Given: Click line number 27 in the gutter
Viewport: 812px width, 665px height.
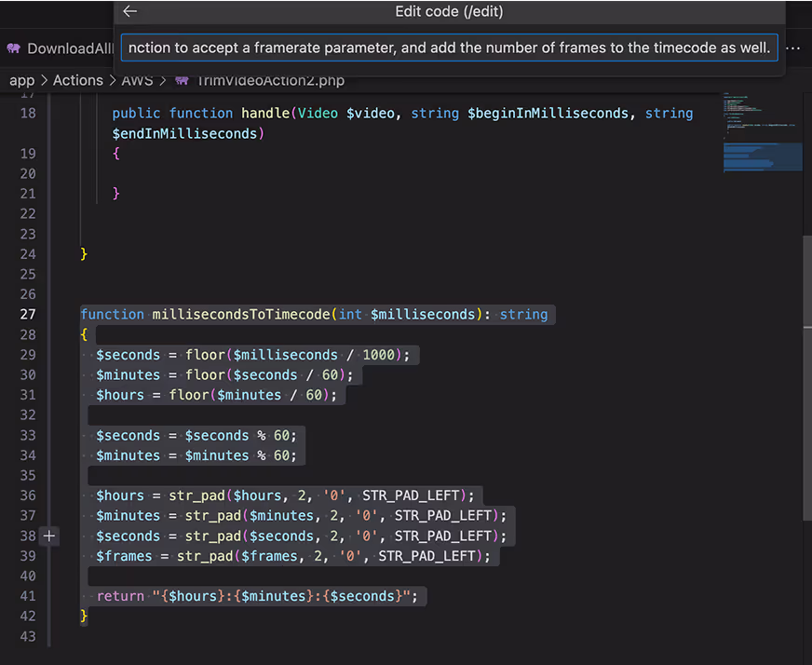Looking at the screenshot, I should pyautogui.click(x=28, y=315).
